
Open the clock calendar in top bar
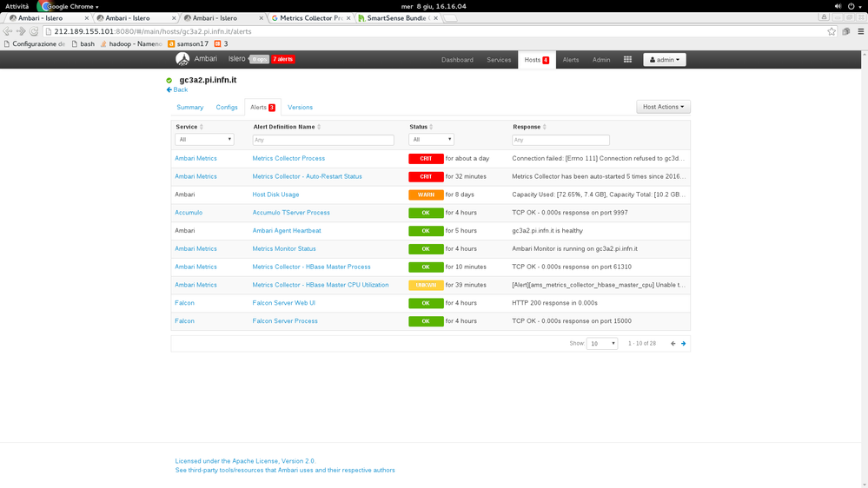pyautogui.click(x=434, y=6)
